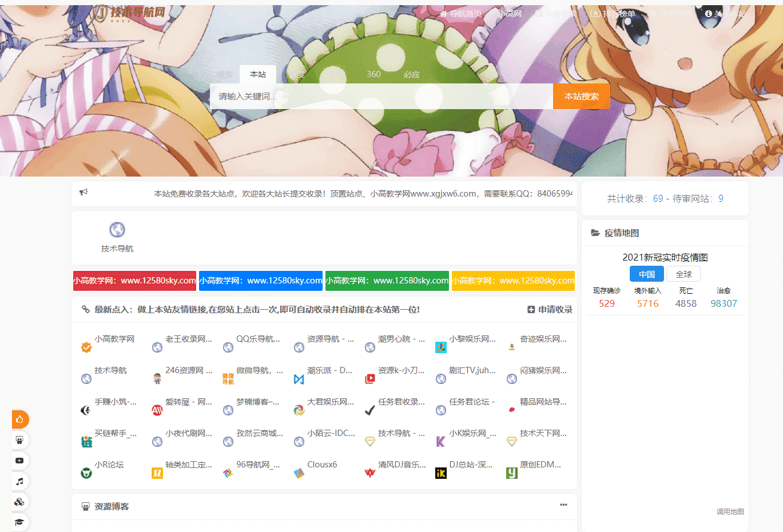Open 导航首页 in top navigation
This screenshot has width=783, height=532.
tap(460, 14)
